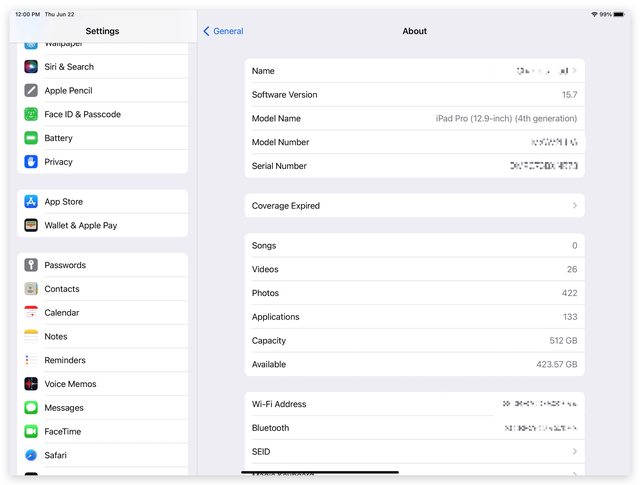Open the App Store icon
640x485 pixels.
(31, 202)
